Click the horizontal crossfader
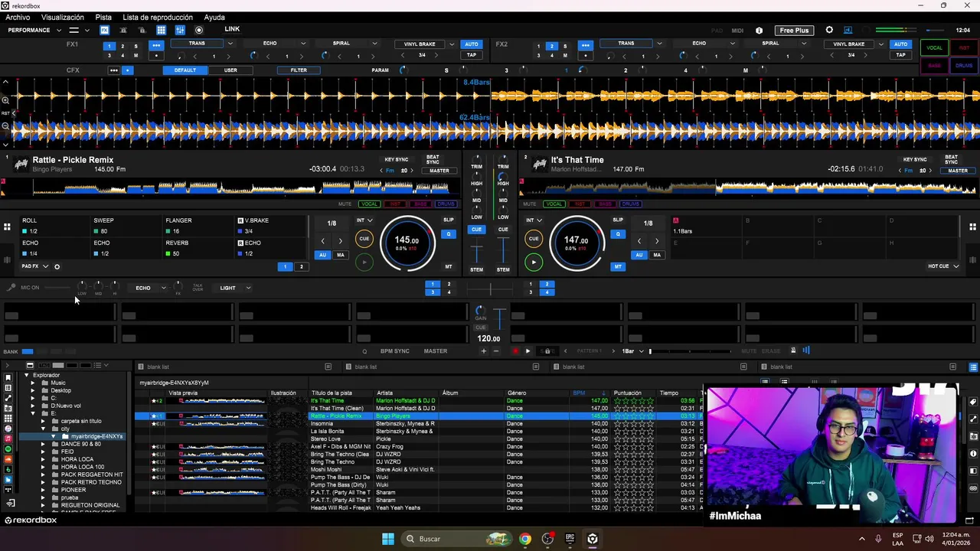The height and width of the screenshot is (551, 980). click(x=490, y=289)
